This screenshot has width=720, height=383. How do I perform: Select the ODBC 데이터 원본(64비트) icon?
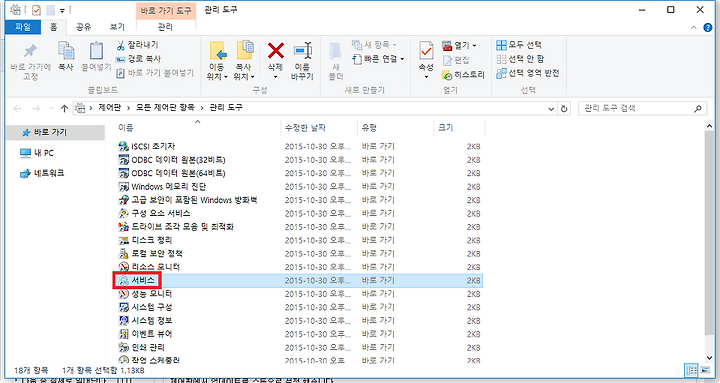(x=123, y=173)
